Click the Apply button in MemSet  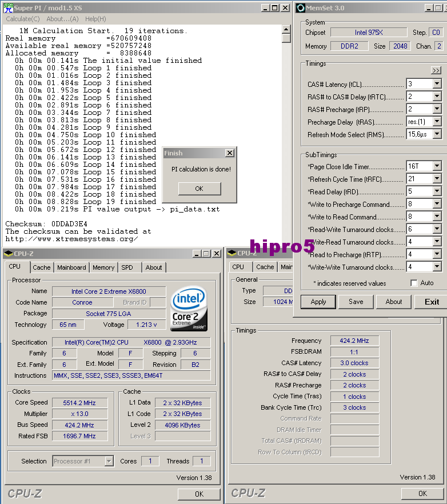(318, 302)
